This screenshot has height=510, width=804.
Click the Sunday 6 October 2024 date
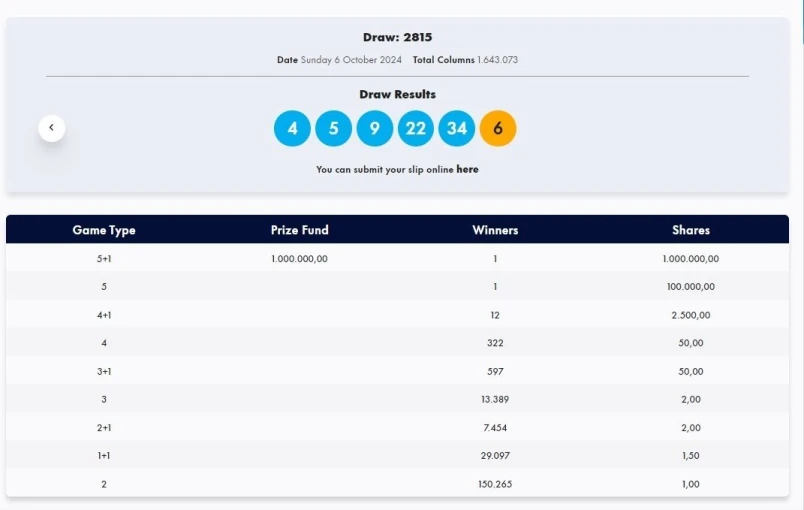pos(351,60)
